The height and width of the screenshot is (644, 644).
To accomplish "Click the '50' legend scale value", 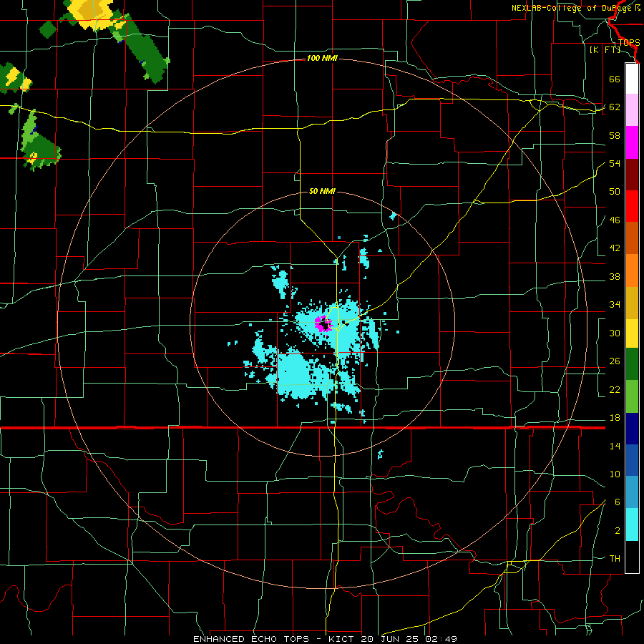I will click(x=615, y=192).
